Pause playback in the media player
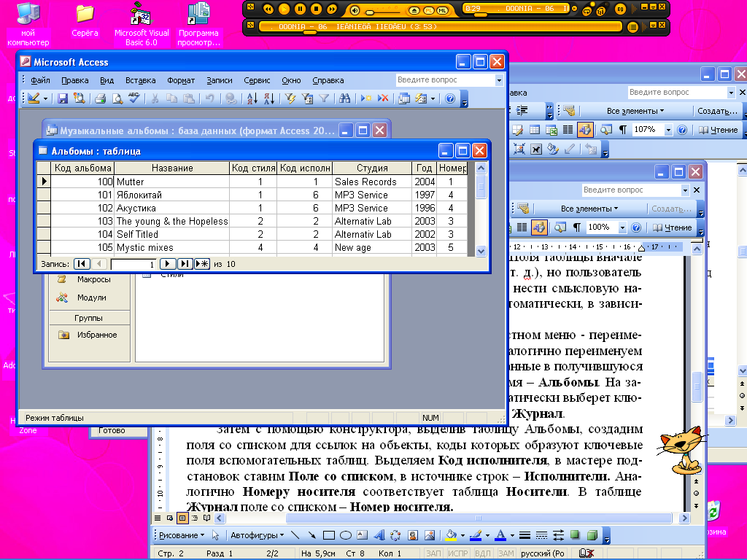 click(x=300, y=9)
